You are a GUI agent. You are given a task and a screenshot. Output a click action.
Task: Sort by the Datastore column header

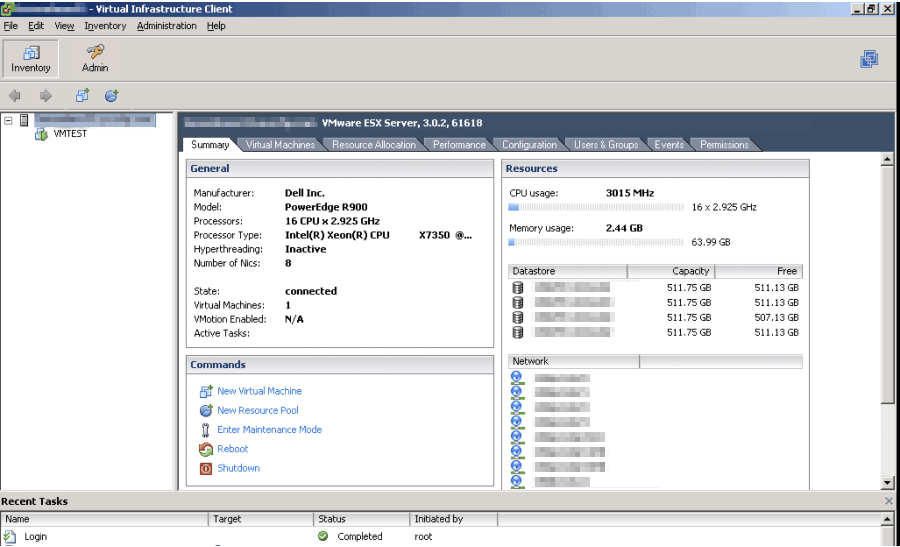567,271
